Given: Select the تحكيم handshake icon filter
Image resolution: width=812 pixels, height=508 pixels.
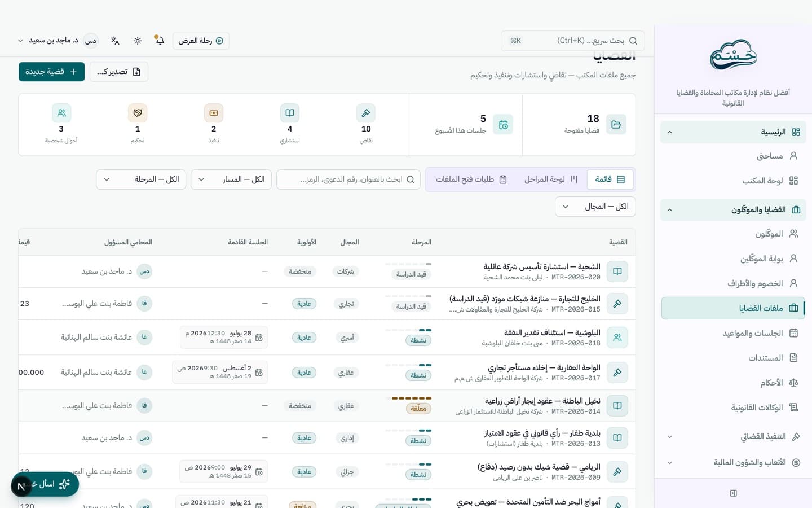Looking at the screenshot, I should 138,113.
